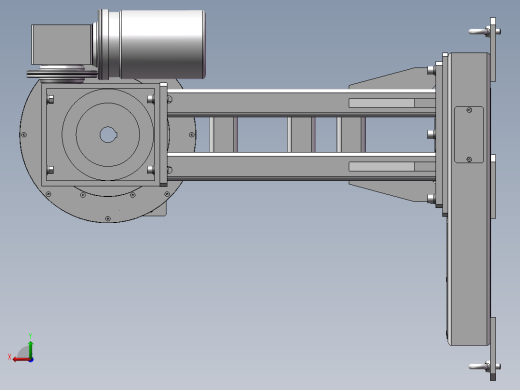Select the upper horizontal arm beam

tap(301, 103)
